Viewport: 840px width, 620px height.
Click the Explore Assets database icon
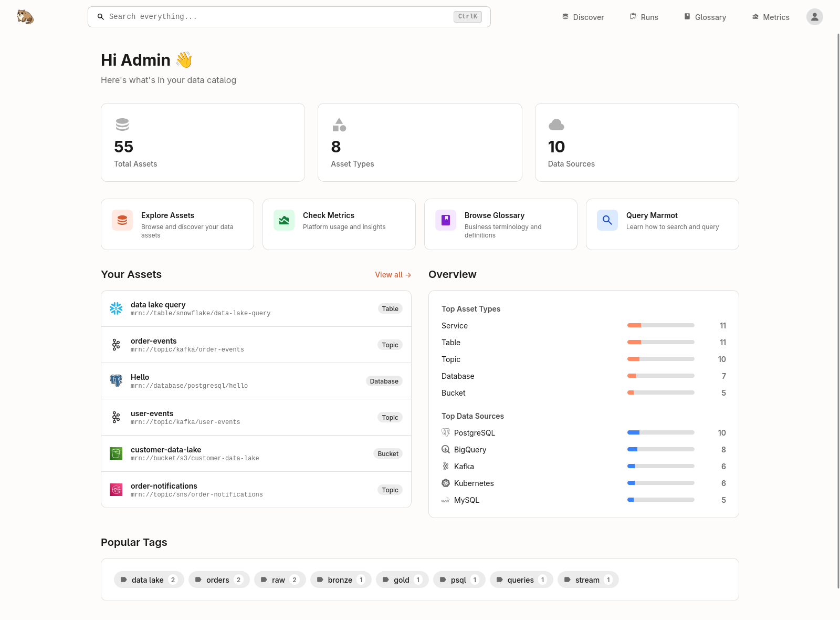(x=122, y=220)
